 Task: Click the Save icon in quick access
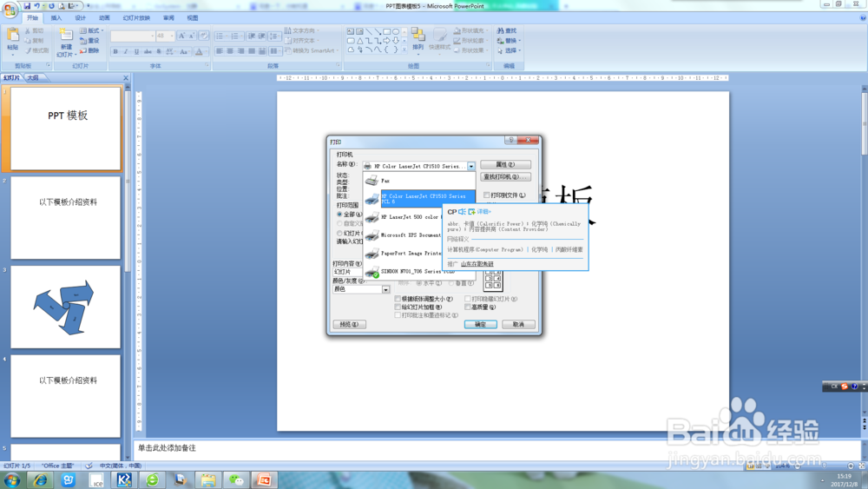tap(27, 6)
